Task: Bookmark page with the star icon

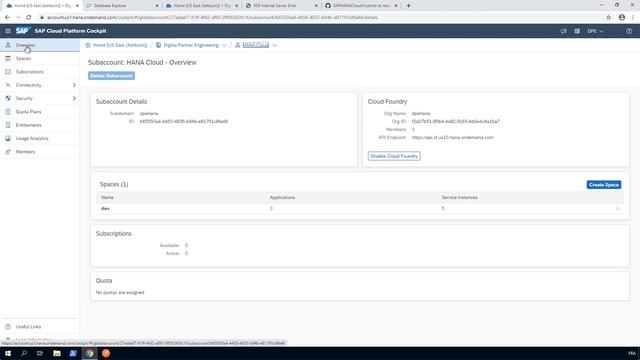Action: coord(609,18)
